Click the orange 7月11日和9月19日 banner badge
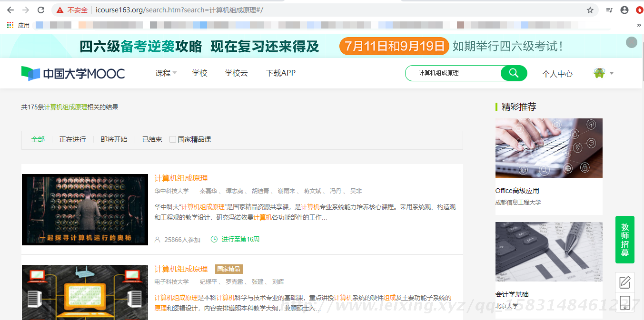Viewport: 644px width, 320px height. (394, 46)
